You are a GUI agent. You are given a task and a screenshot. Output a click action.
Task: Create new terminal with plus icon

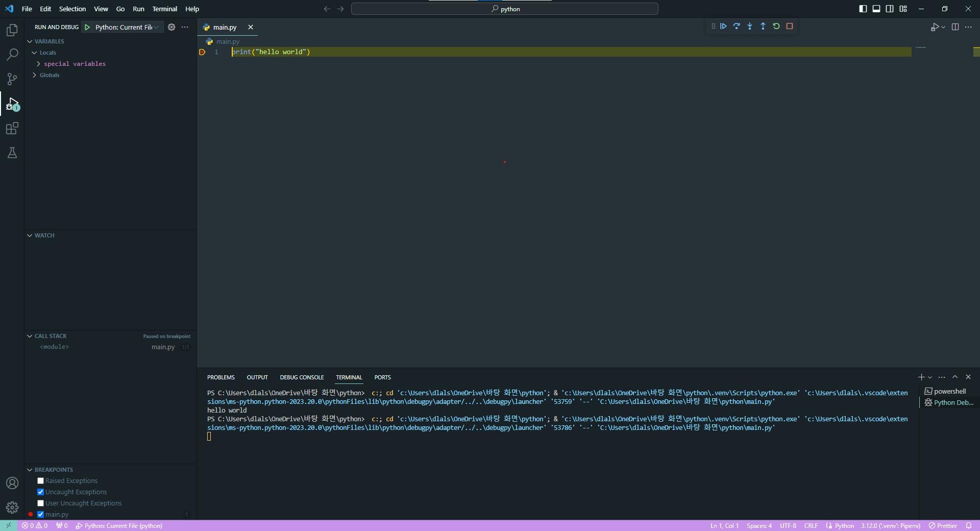coord(921,377)
